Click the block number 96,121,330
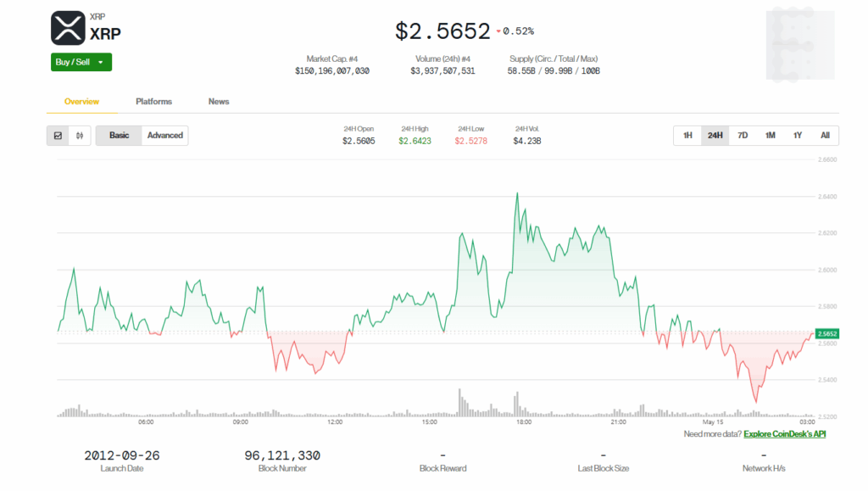This screenshot has height=491, width=868. pos(282,455)
